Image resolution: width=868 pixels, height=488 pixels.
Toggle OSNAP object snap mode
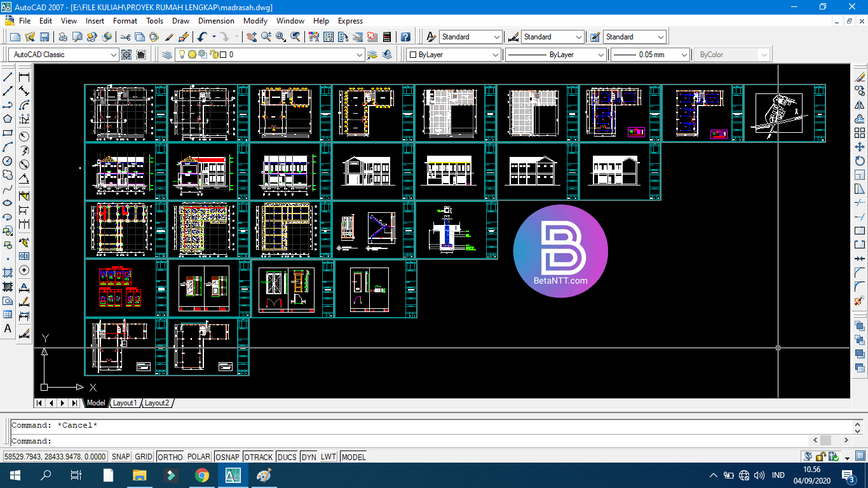pos(227,457)
